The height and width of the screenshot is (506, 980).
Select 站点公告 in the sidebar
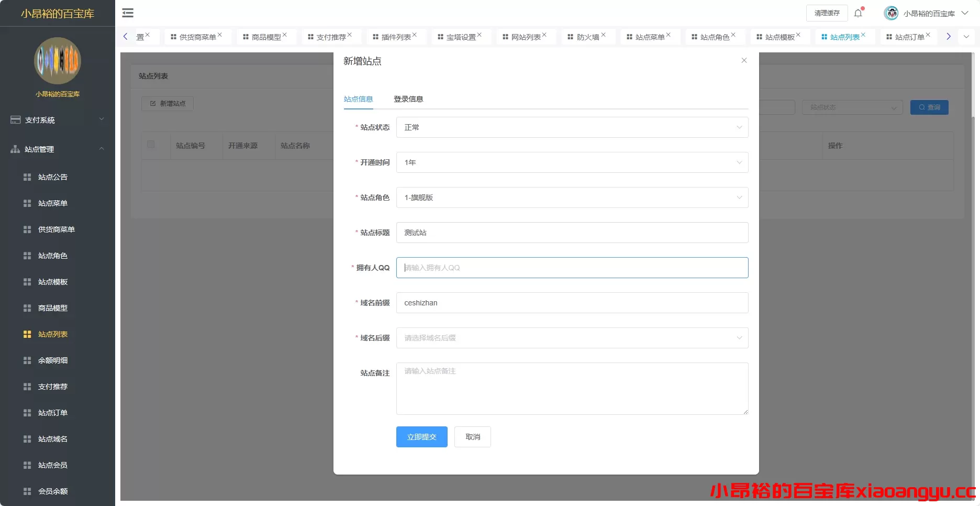53,177
